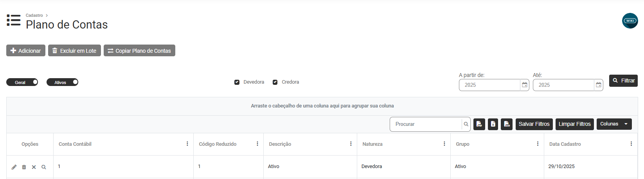Open Código Reduzido column menu

point(257,144)
